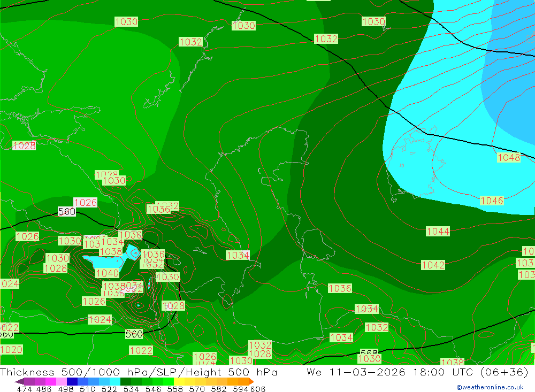Click the 1040 pressure label
Image resolution: width=535 pixels, height=392 pixels.
pos(107,273)
